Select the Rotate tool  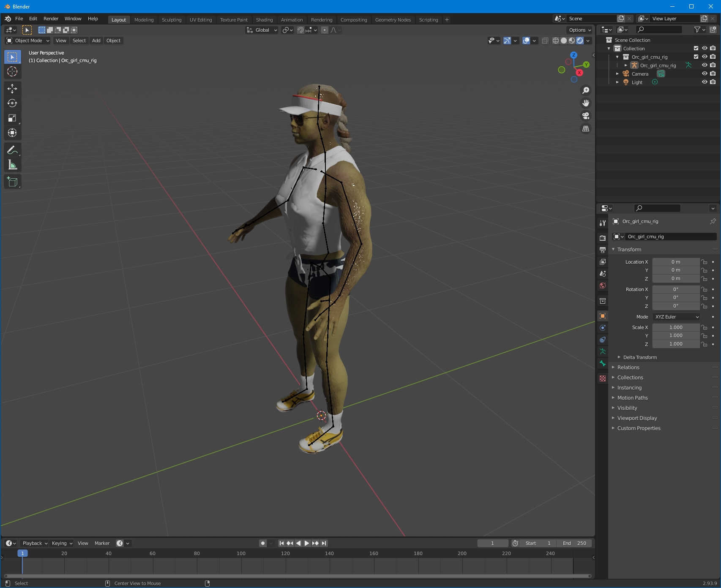[x=12, y=103]
